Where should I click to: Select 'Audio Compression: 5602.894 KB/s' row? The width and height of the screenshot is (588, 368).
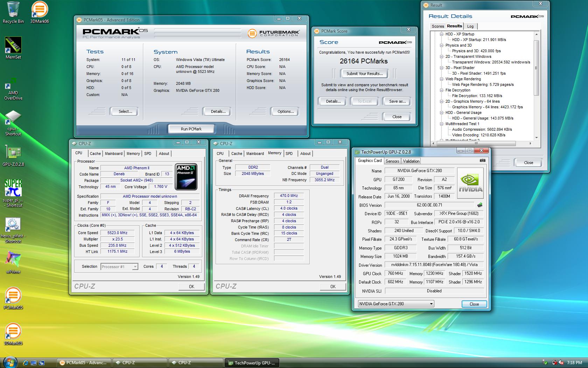(482, 129)
